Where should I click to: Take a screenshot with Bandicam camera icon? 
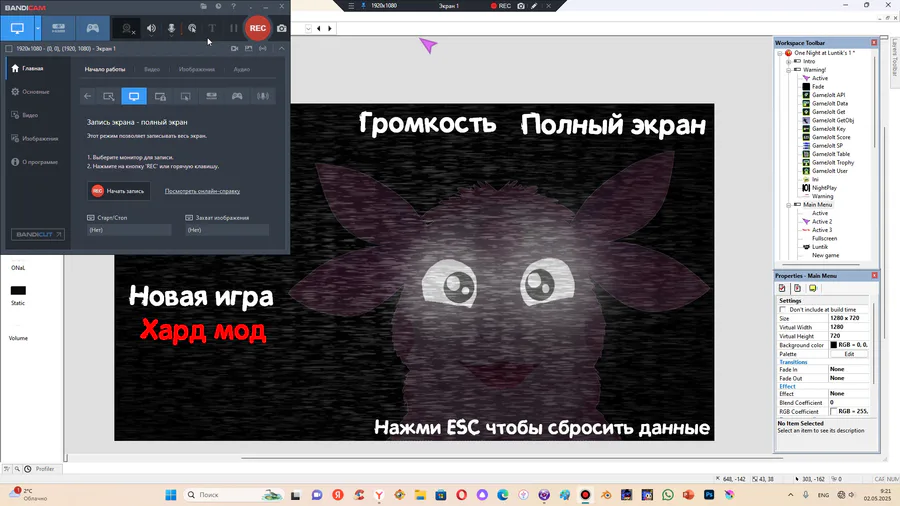pyautogui.click(x=282, y=28)
